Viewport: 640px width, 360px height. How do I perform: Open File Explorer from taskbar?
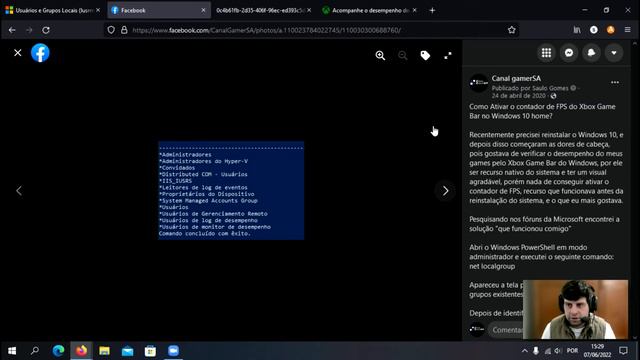(x=104, y=351)
